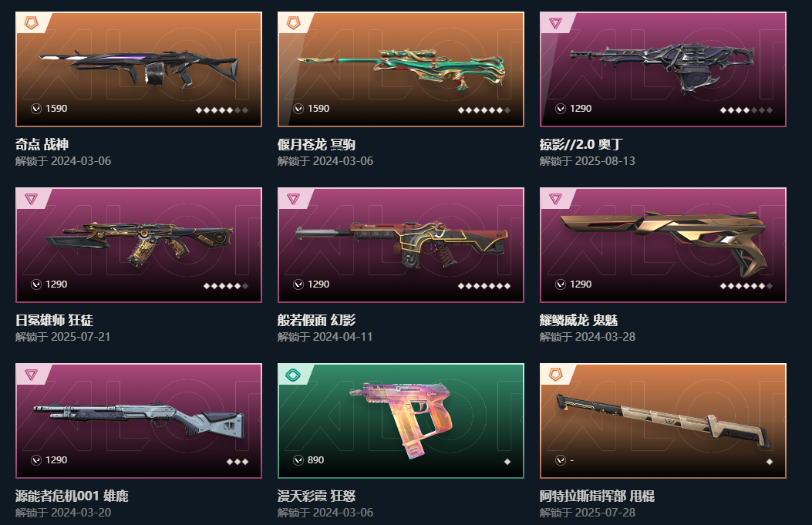Select the 漫天彩霞 狂怒 pink pistol image
Screen dimensions: 812x525
[401, 420]
